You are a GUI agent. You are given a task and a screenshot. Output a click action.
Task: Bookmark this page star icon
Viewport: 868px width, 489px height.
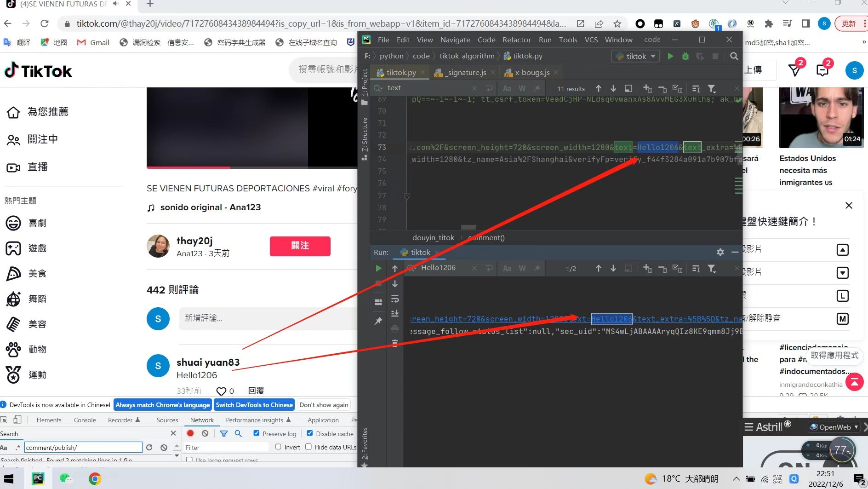click(617, 23)
